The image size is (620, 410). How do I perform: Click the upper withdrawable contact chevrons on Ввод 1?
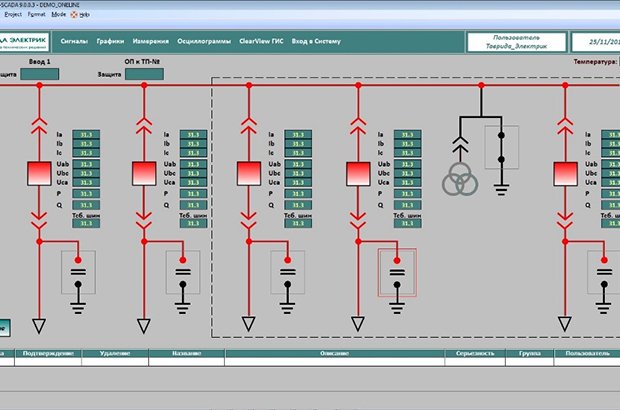click(x=39, y=125)
